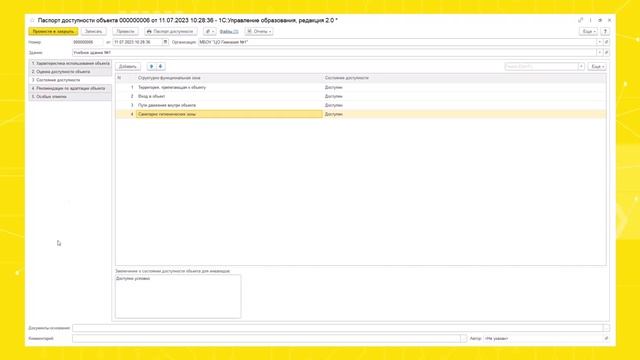Click the Здание field
Viewport: 640px width, 360px height.
(x=334, y=53)
